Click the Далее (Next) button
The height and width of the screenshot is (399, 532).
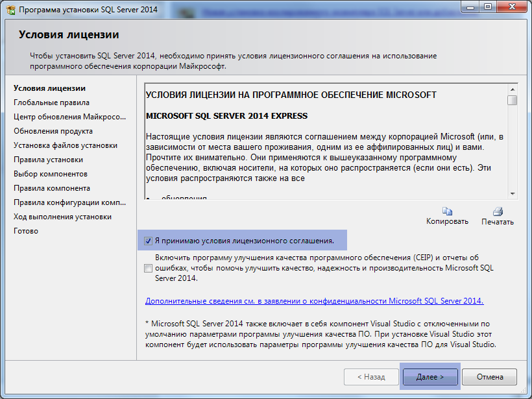pyautogui.click(x=430, y=377)
